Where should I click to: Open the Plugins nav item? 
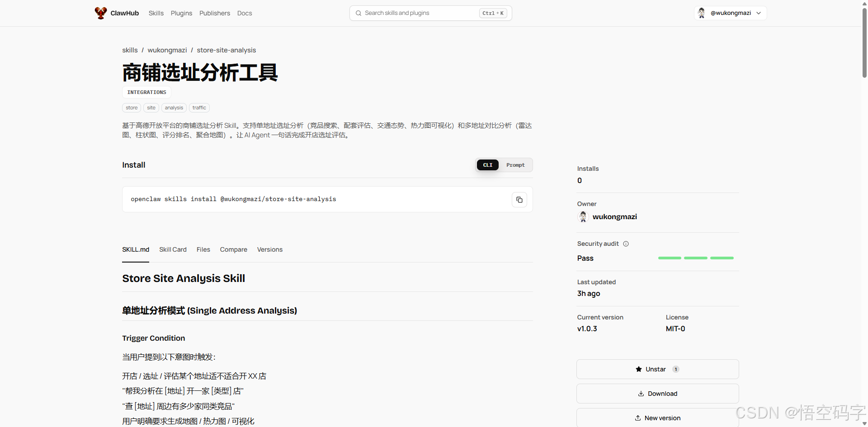(x=181, y=13)
